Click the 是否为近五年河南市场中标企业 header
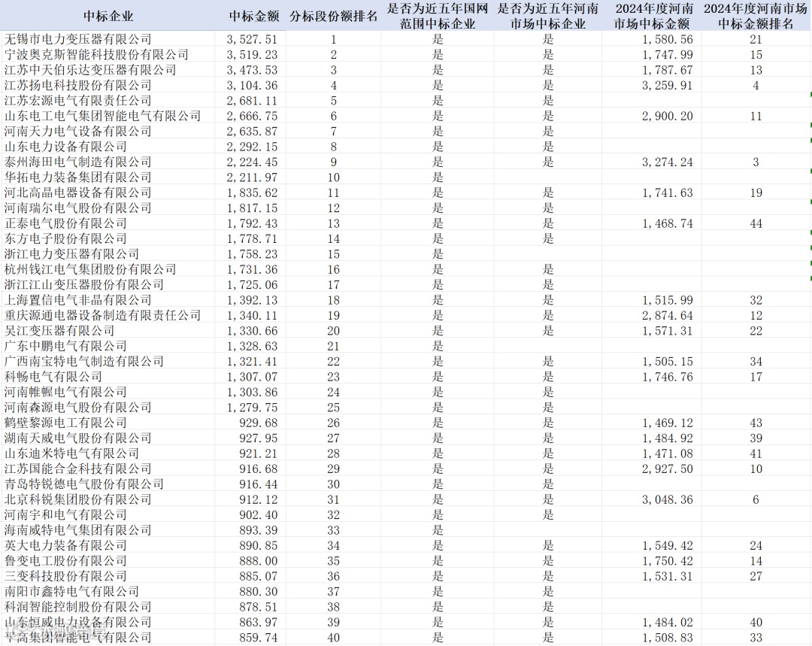 pos(548,16)
